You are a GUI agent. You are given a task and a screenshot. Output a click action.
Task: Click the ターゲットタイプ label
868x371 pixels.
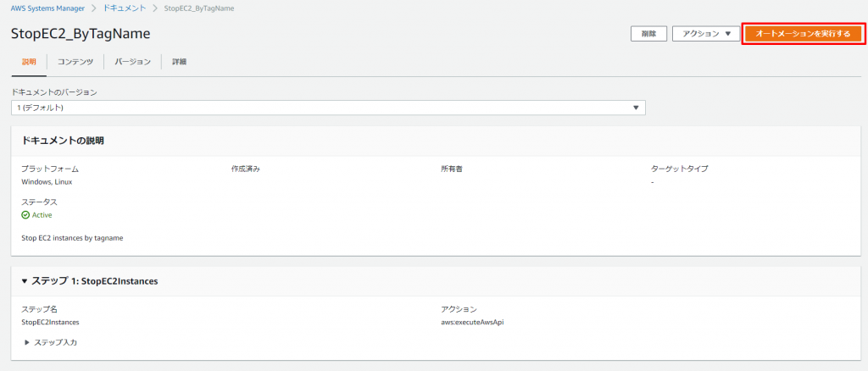(x=679, y=169)
